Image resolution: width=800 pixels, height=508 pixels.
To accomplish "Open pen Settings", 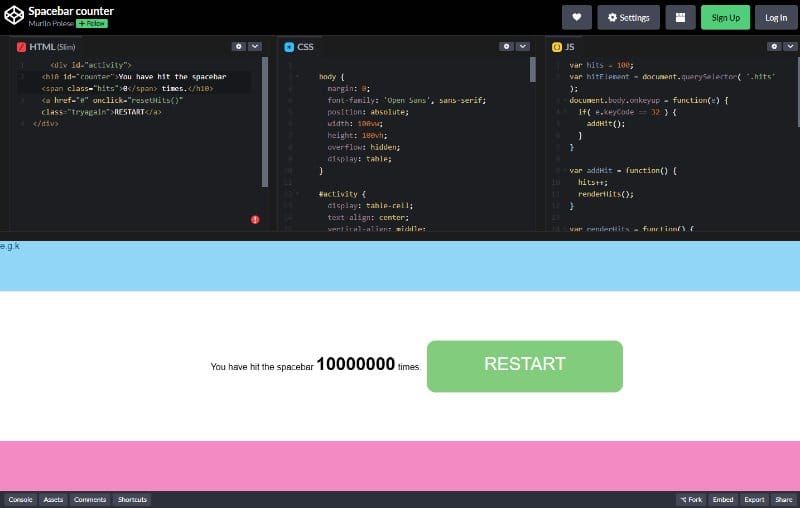I will pyautogui.click(x=628, y=17).
